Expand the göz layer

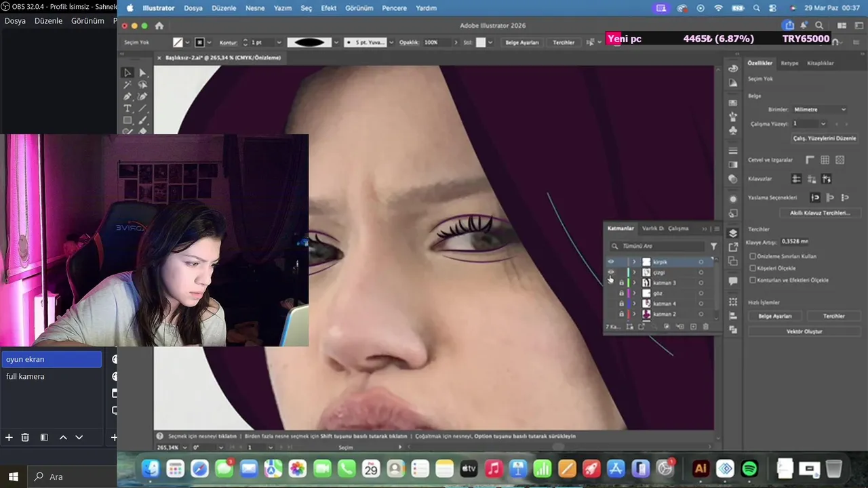[635, 293]
